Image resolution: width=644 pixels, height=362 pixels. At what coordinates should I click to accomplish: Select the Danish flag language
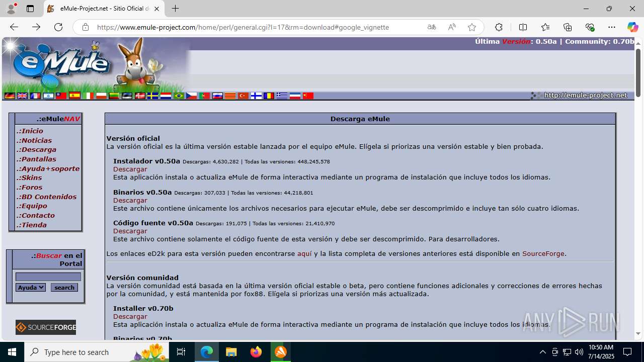coord(140,96)
